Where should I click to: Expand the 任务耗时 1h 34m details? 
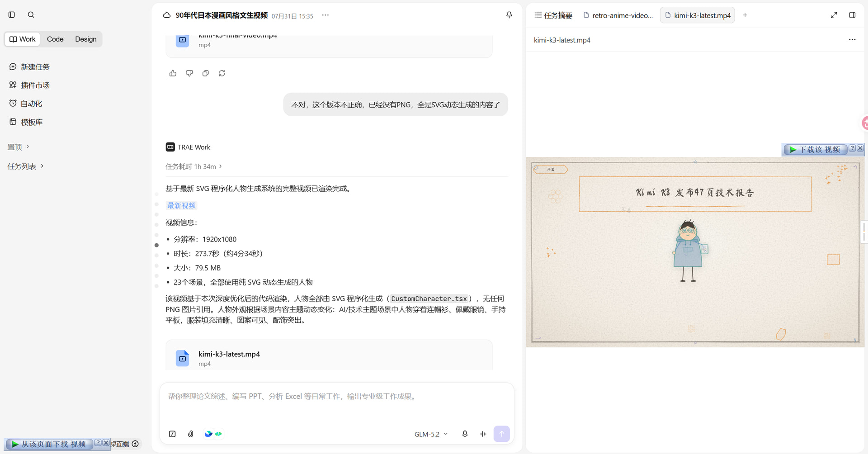(x=194, y=167)
